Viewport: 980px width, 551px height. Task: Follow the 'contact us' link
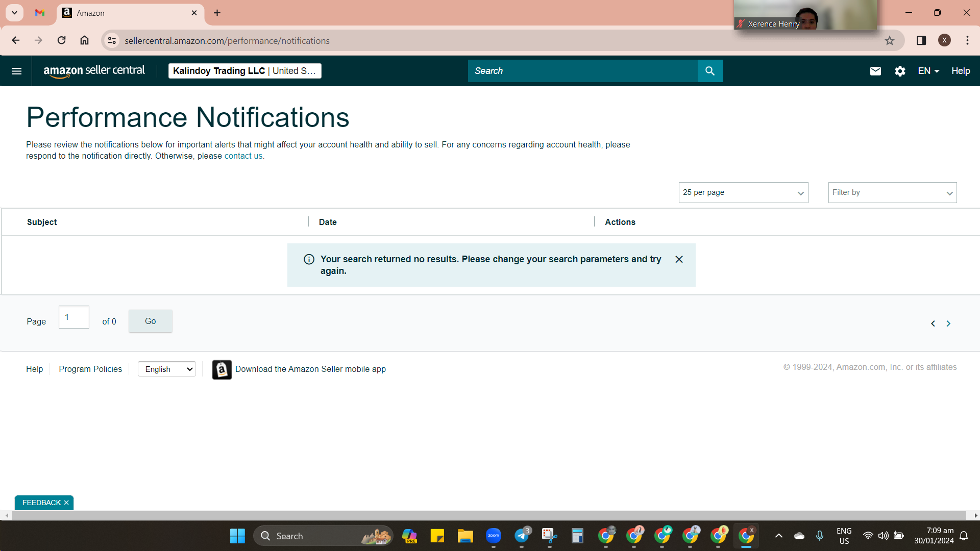pyautogui.click(x=243, y=156)
